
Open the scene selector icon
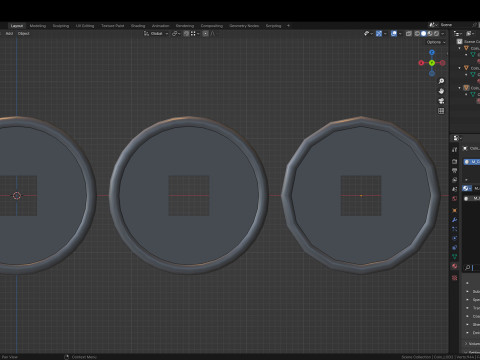pos(433,25)
